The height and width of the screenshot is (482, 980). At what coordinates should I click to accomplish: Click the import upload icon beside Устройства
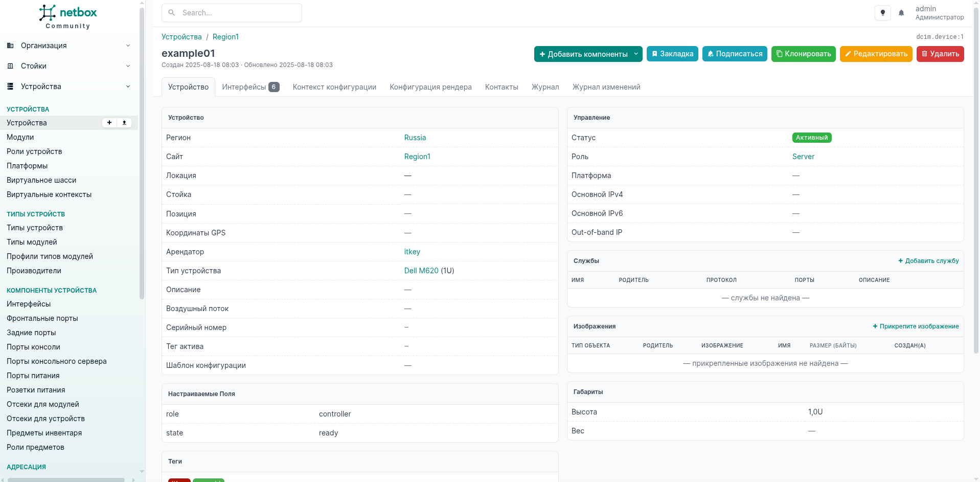click(x=124, y=123)
